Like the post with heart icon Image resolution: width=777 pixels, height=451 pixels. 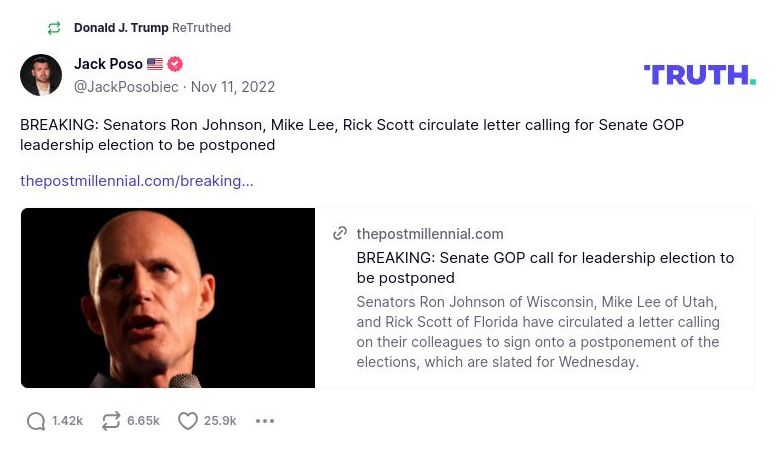[188, 421]
